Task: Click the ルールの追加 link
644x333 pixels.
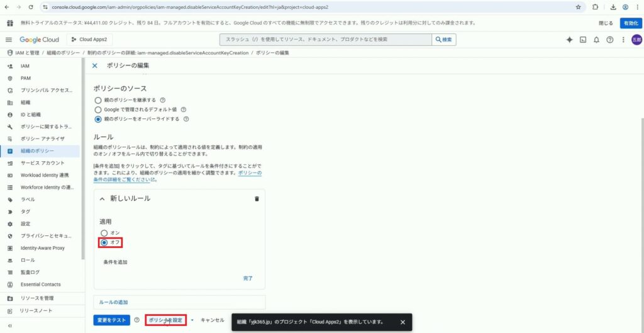Action: [x=113, y=303]
